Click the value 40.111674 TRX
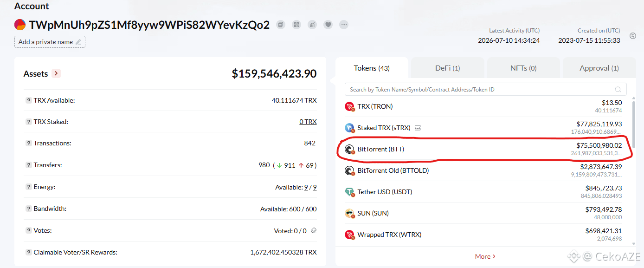The height and width of the screenshot is (268, 644). click(x=294, y=100)
